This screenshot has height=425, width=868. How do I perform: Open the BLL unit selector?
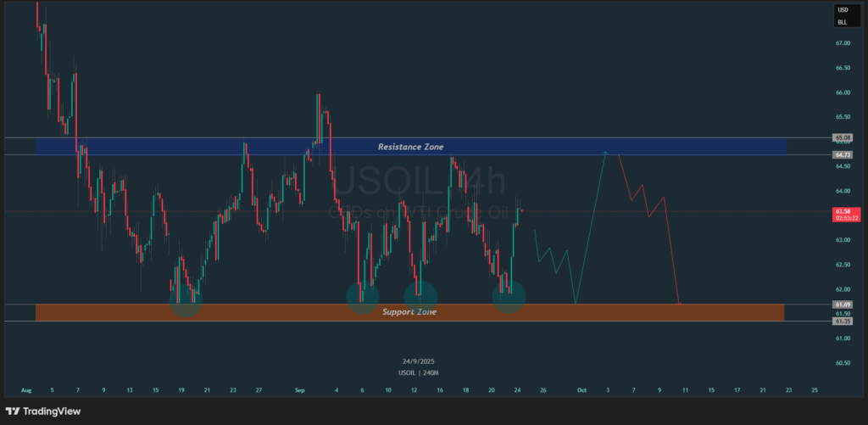(843, 22)
